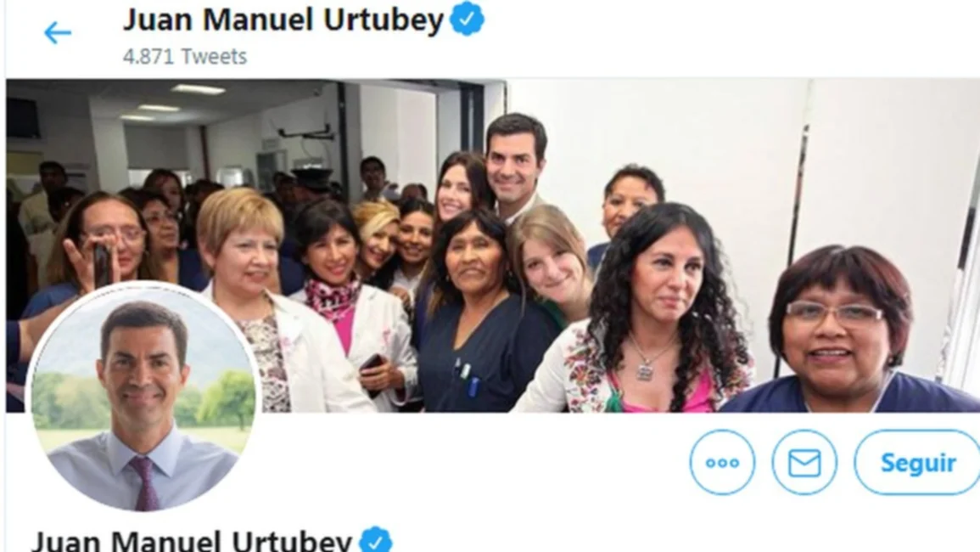
Task: Follow the account with the Seguir button
Action: tap(917, 463)
